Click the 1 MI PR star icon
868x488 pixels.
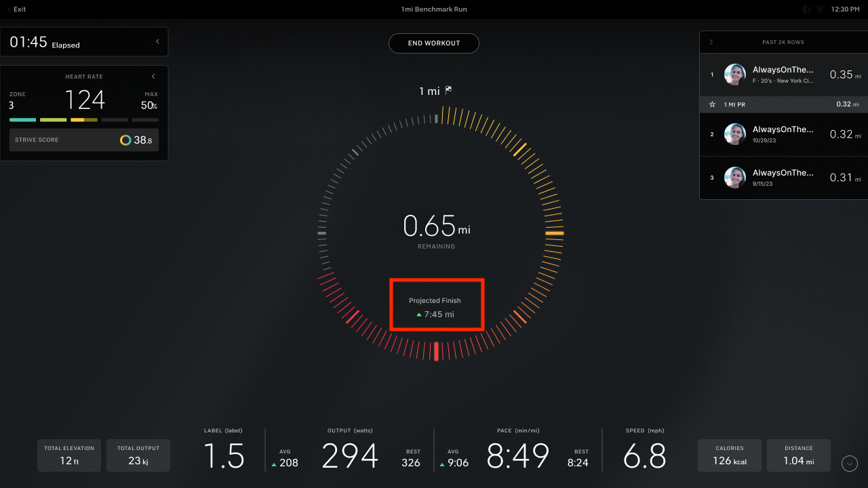click(712, 104)
